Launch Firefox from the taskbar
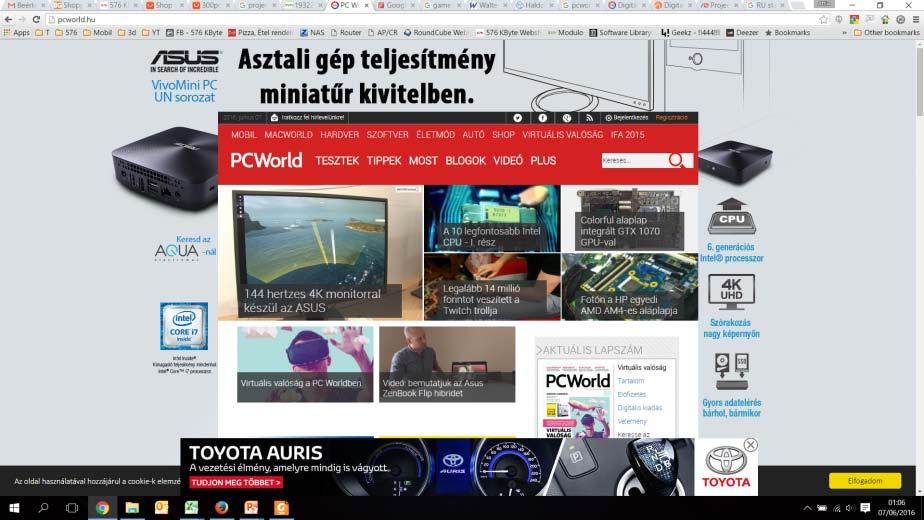This screenshot has height=520, width=924. 222,508
